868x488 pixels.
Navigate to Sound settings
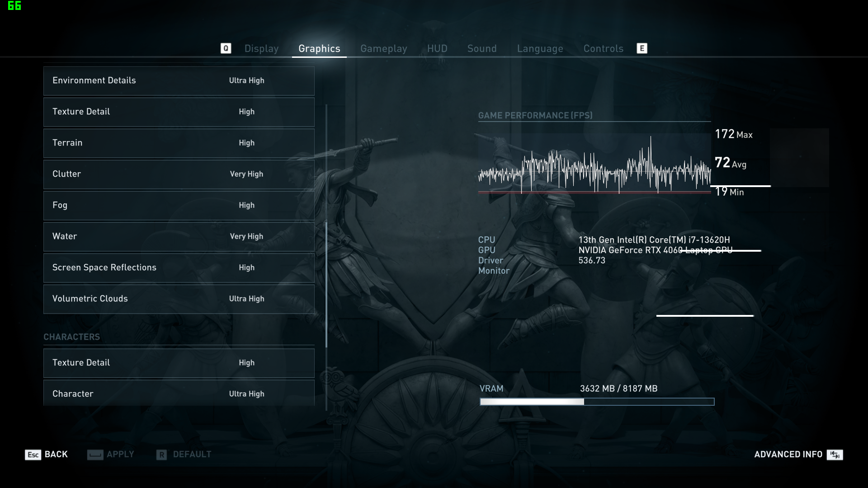(481, 48)
